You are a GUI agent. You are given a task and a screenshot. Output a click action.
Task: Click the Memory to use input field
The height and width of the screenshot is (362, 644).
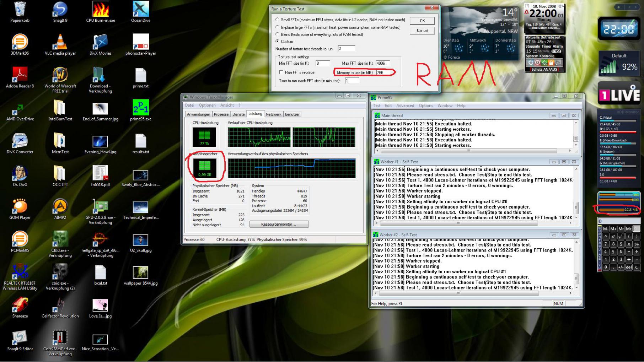[384, 72]
